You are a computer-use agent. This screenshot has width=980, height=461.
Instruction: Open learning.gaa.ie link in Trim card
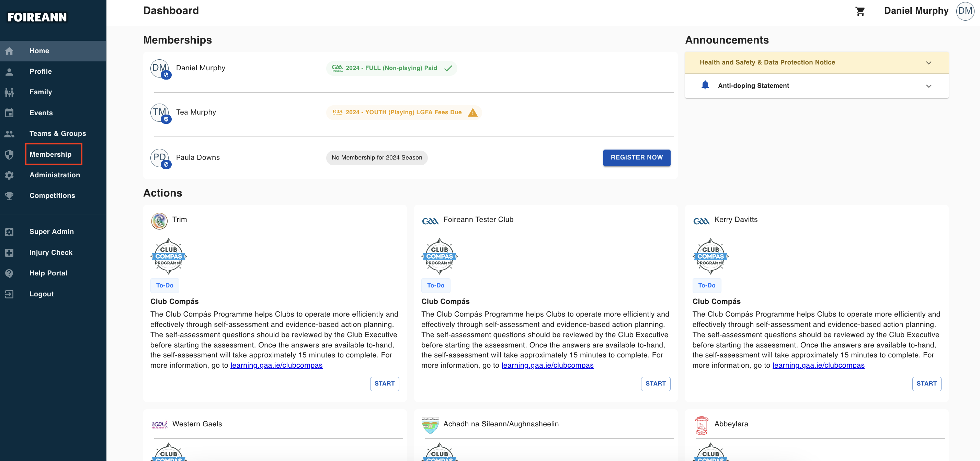tap(276, 366)
